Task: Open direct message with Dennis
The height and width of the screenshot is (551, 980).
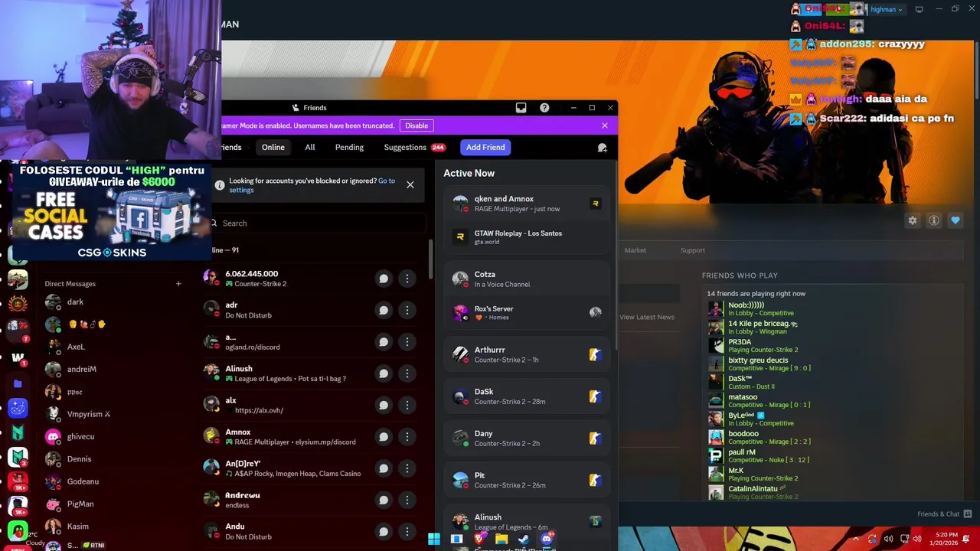Action: click(115, 459)
